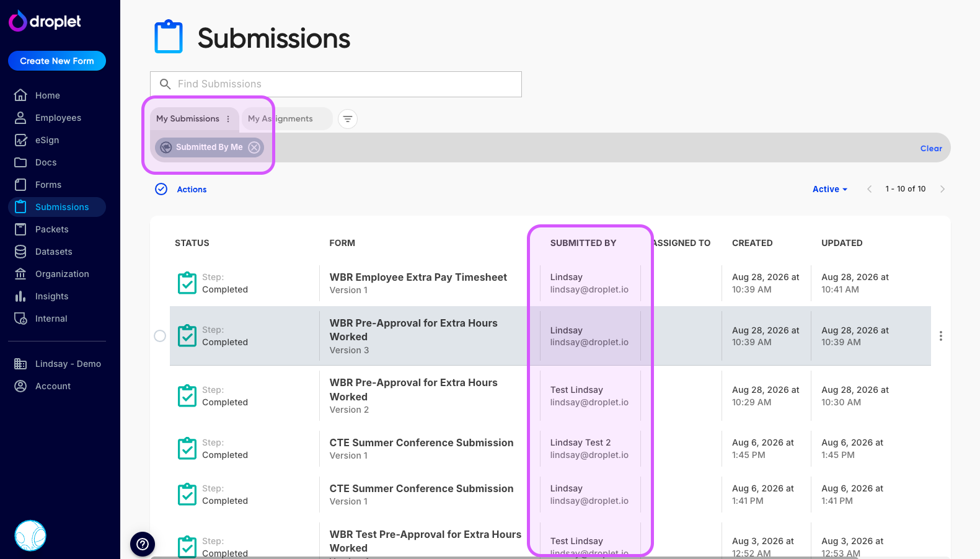Switch organization via Lindsay - Demo
This screenshot has width=980, height=559.
tap(57, 364)
